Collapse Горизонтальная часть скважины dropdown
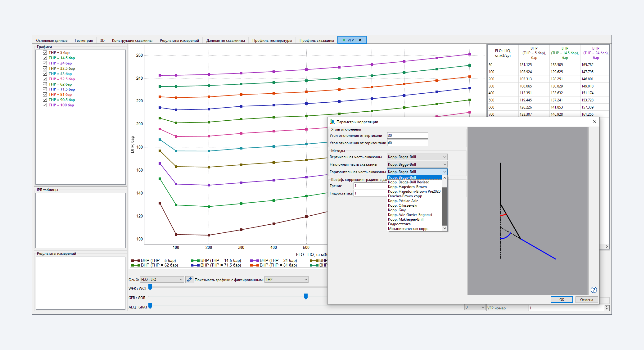Image resolution: width=644 pixels, height=350 pixels. [x=417, y=172]
